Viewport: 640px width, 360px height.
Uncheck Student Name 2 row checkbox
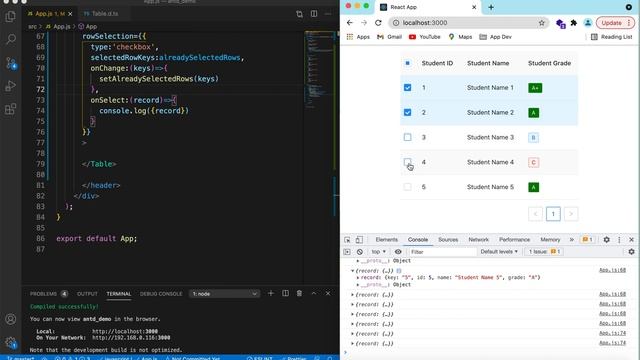[407, 112]
